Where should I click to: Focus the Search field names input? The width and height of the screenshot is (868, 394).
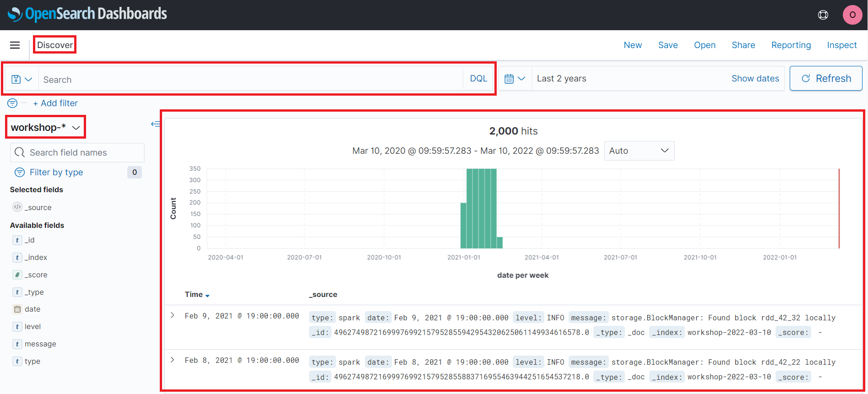point(77,152)
